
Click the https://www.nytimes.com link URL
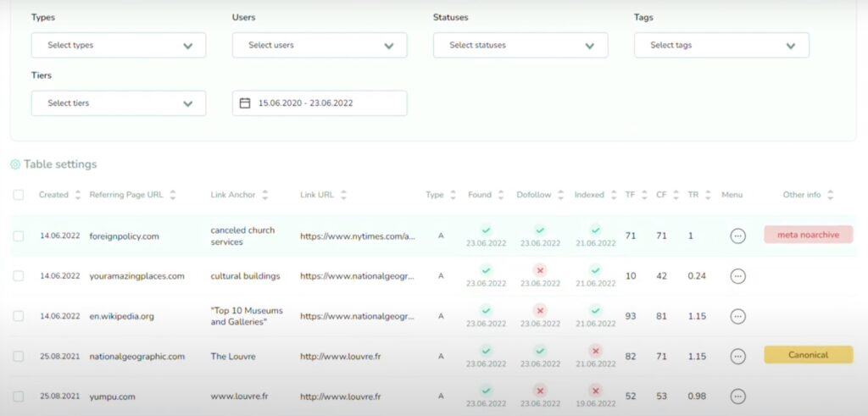pos(357,236)
